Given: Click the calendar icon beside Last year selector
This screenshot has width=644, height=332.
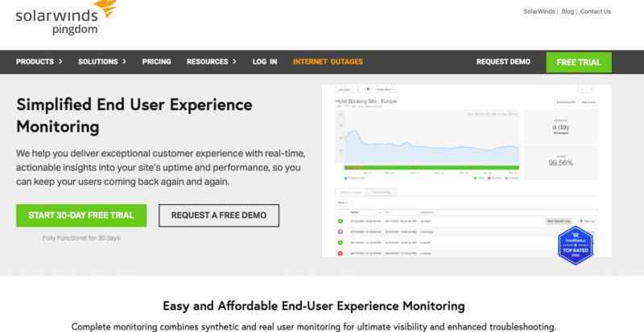Looking at the screenshot, I should coord(369,89).
